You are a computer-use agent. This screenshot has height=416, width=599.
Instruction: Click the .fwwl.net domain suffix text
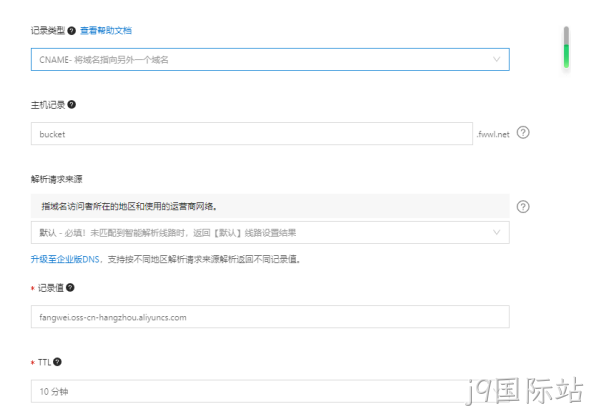coord(493,134)
